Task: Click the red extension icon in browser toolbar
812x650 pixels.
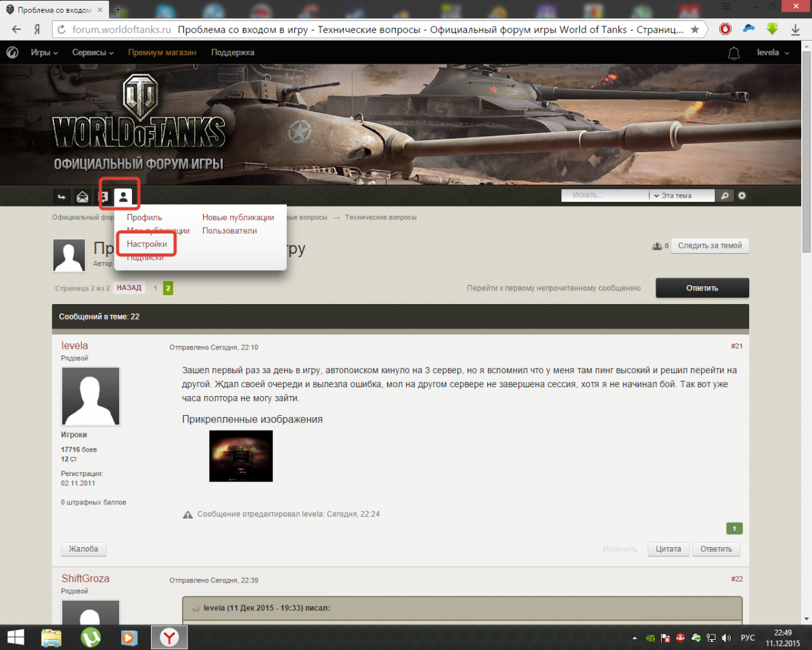Action: click(725, 29)
